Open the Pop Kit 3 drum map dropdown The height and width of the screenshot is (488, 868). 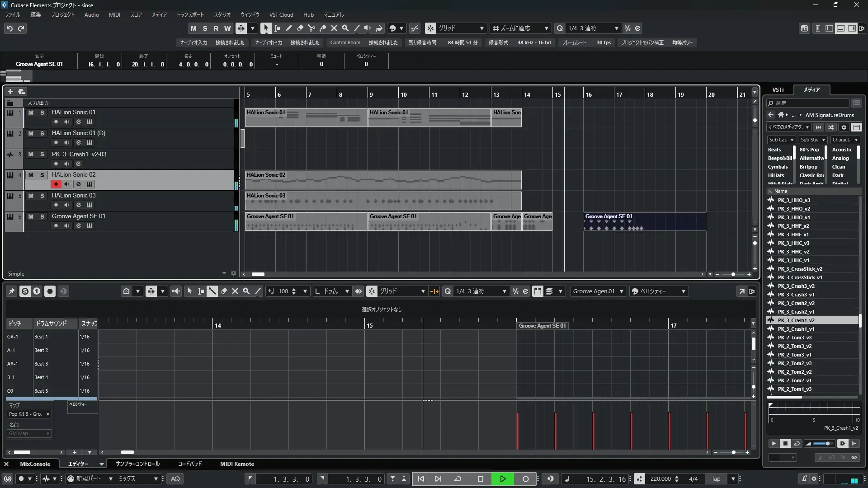(x=29, y=414)
